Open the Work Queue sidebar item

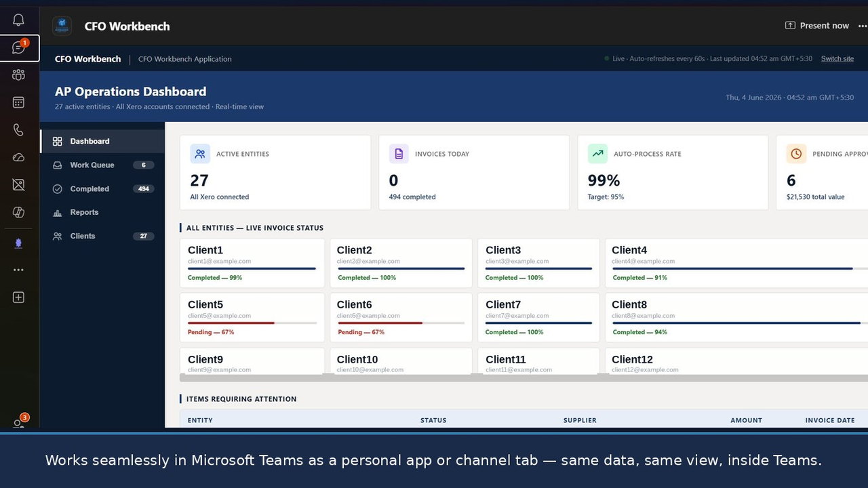102,165
